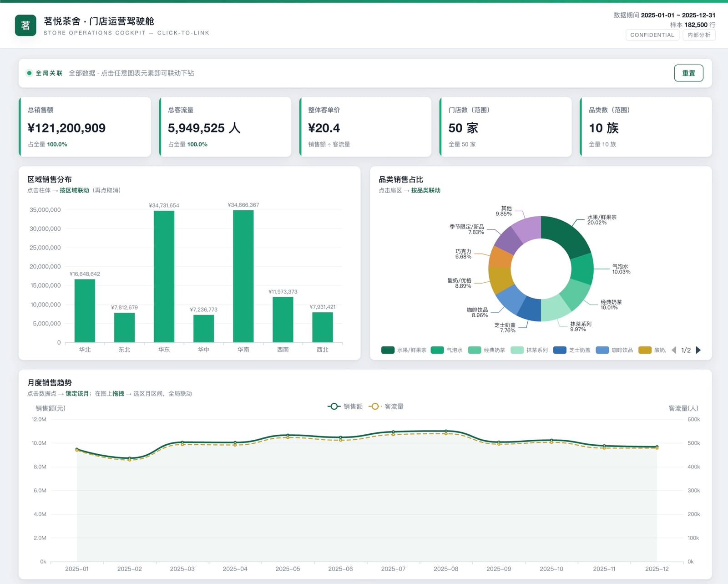Click the 季节限定/新品 donut slice
The width and height of the screenshot is (728, 584).
(x=509, y=240)
